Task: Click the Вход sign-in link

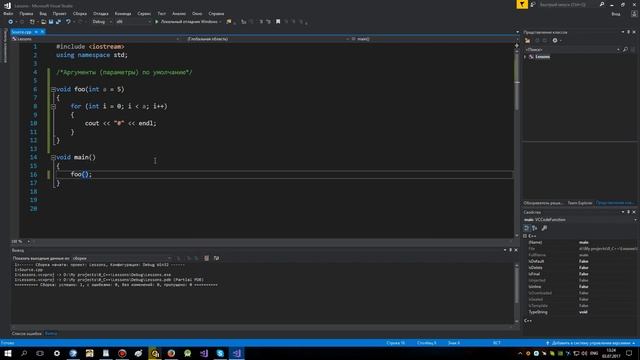Action: (x=616, y=14)
